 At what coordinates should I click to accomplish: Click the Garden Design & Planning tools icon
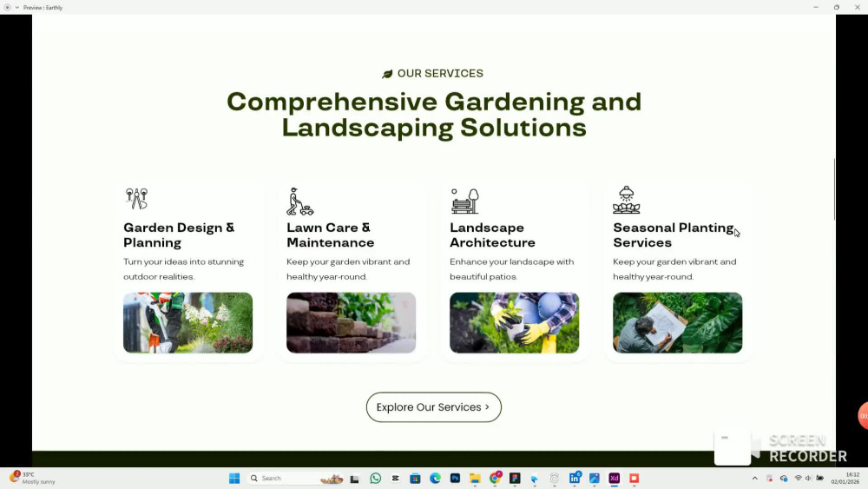coord(136,199)
